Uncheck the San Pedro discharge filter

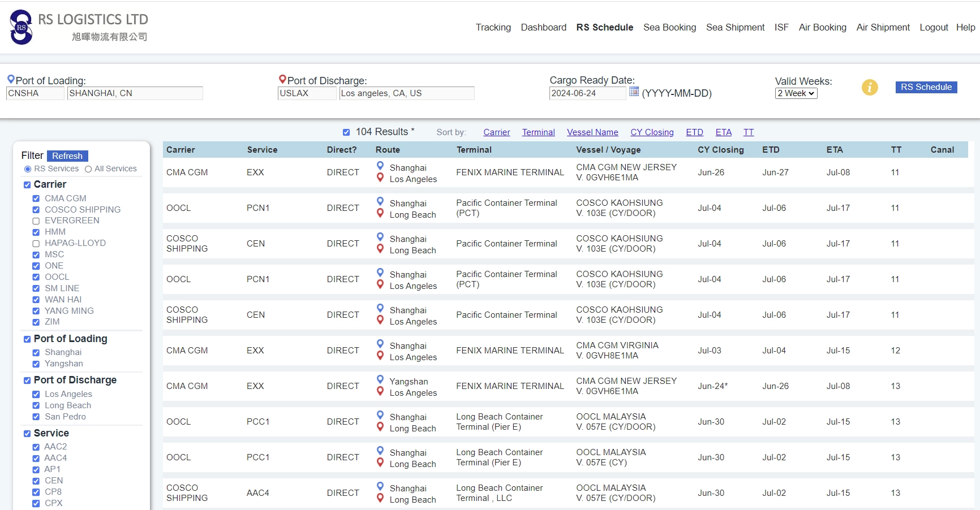(36, 417)
